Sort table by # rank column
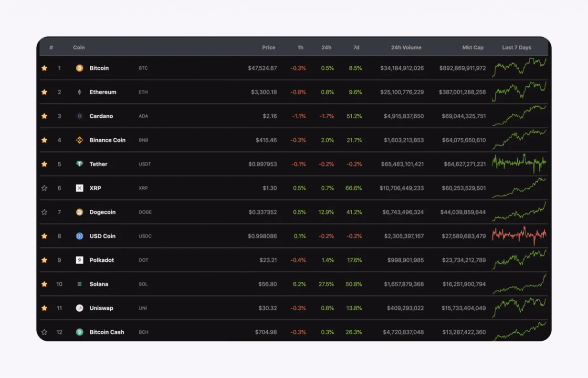Viewport: 588px width, 378px height. [52, 48]
